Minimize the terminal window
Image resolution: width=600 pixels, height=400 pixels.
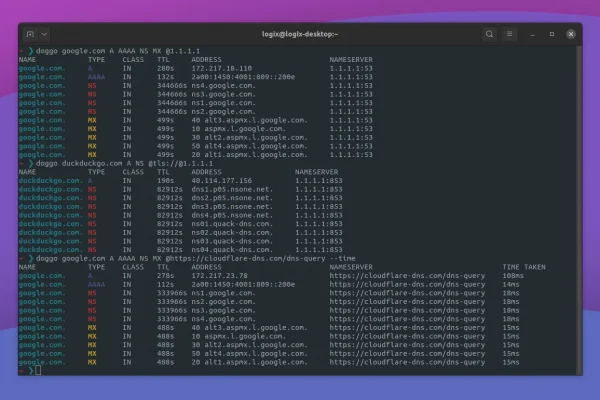533,34
